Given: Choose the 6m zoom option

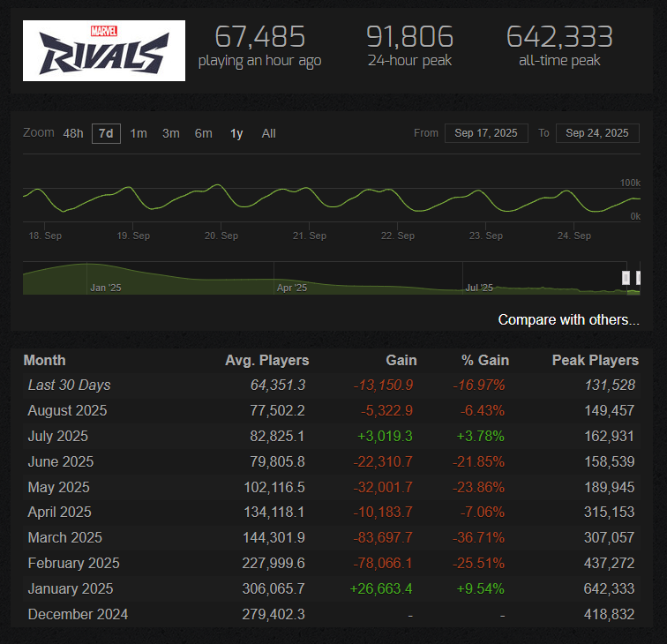Looking at the screenshot, I should click(x=203, y=133).
